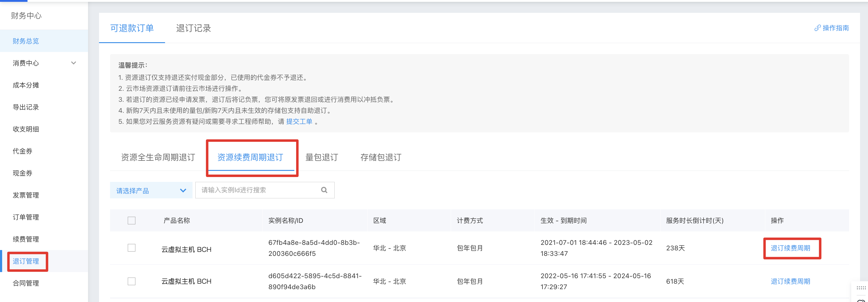Viewport: 868px width, 302px height.
Task: Click the 提交工单 link
Action: coord(299,121)
